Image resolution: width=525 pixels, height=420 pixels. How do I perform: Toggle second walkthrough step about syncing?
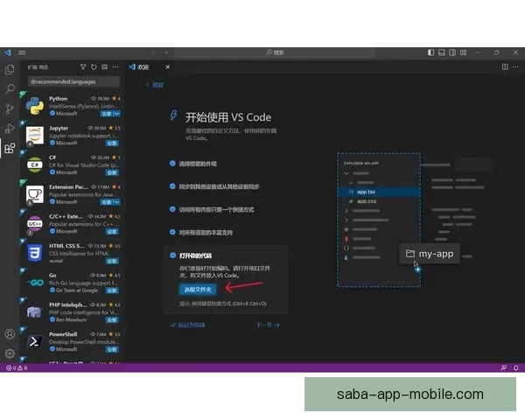pos(172,186)
